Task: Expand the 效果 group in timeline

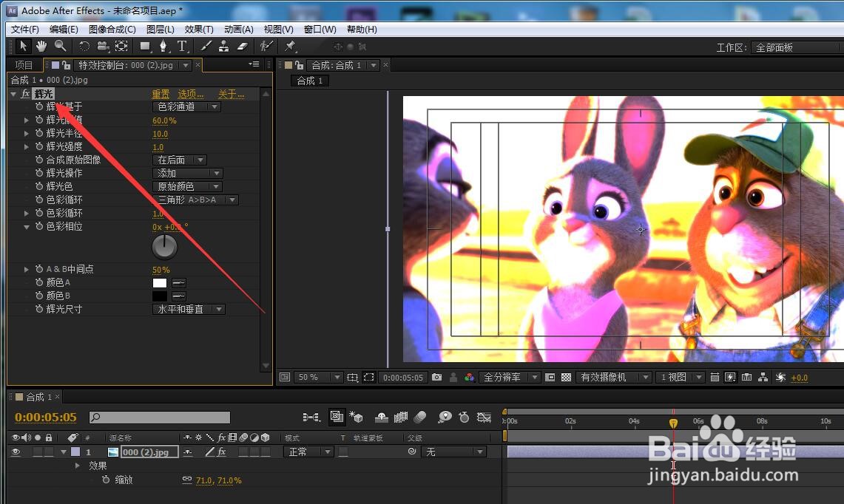Action: click(78, 466)
